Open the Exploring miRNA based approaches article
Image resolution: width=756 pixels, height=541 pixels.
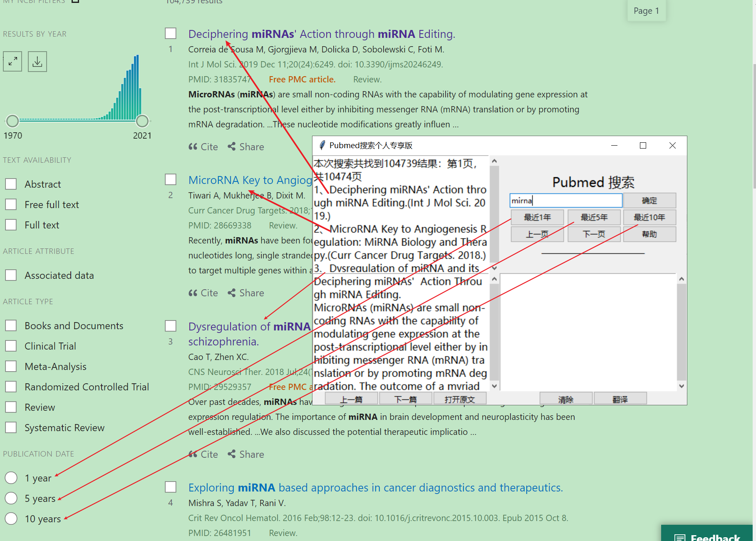(x=375, y=487)
